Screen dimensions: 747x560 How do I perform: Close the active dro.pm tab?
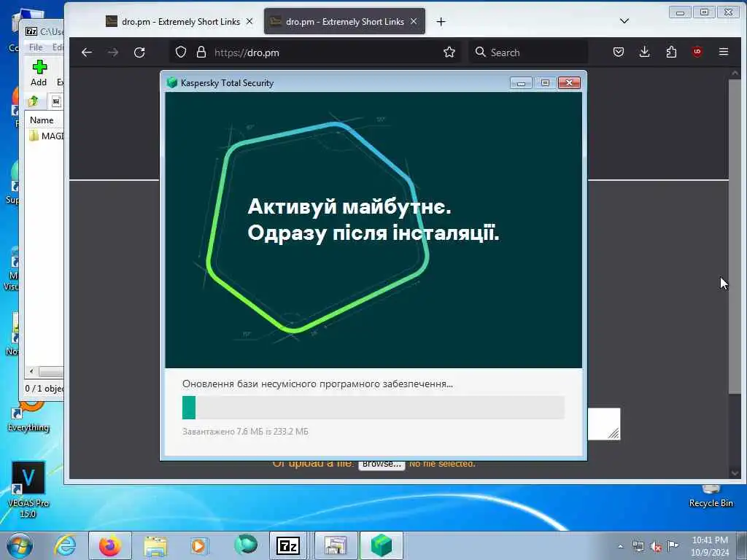tap(414, 21)
